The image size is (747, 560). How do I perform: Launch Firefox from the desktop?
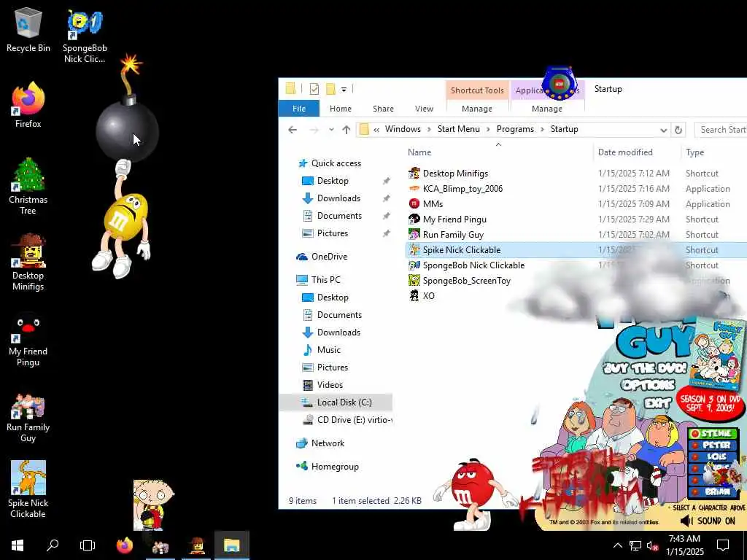(x=28, y=105)
